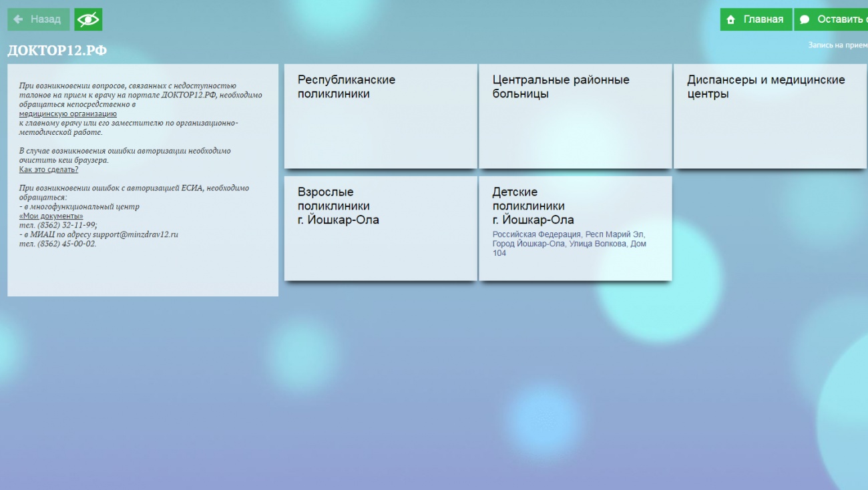Click the Улица Волкова address text
The height and width of the screenshot is (490, 868).
[596, 244]
